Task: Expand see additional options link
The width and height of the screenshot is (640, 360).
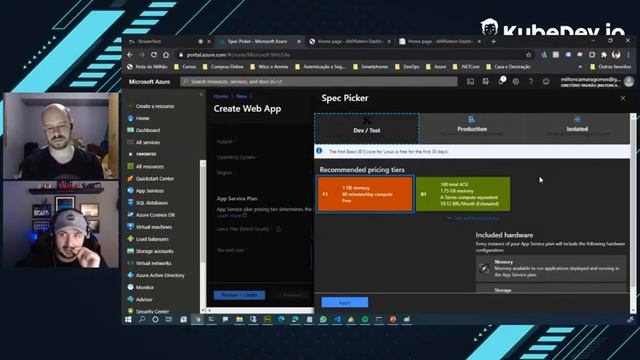Action: [x=473, y=218]
